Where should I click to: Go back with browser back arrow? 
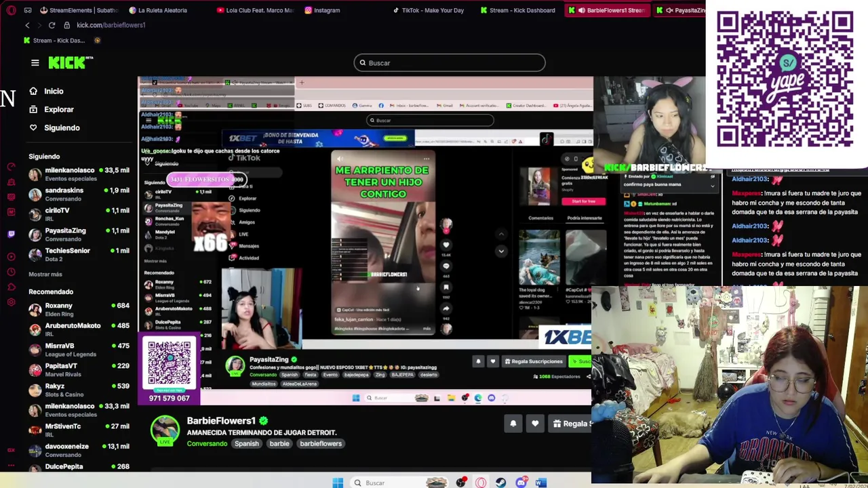pyautogui.click(x=27, y=25)
